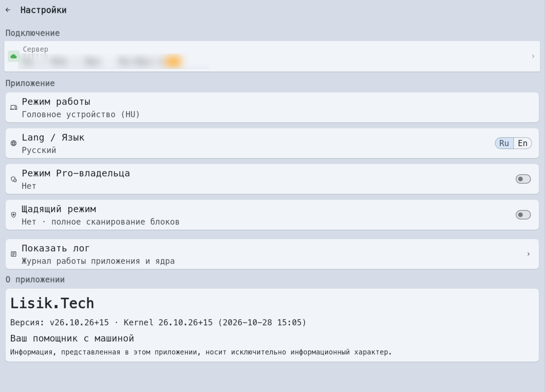Image resolution: width=545 pixels, height=392 pixels.
Task: Click the log icon beside Показать лог
Action: coord(14,254)
